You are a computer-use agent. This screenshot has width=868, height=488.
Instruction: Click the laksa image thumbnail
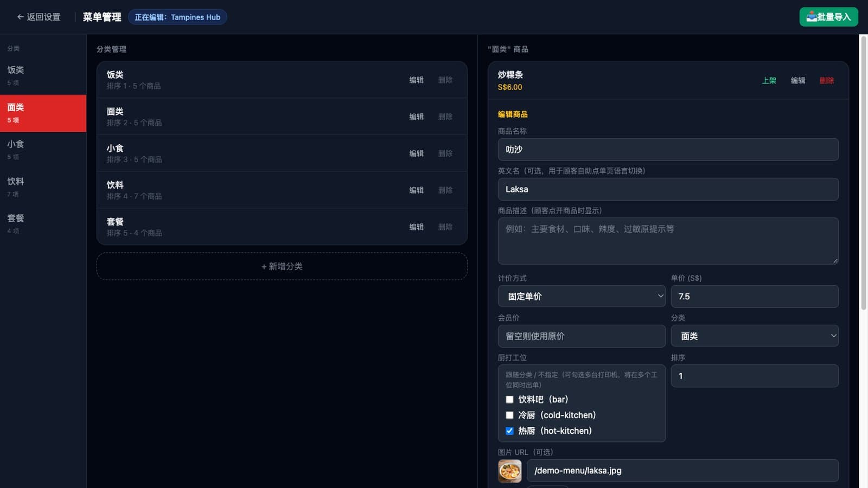pyautogui.click(x=510, y=471)
